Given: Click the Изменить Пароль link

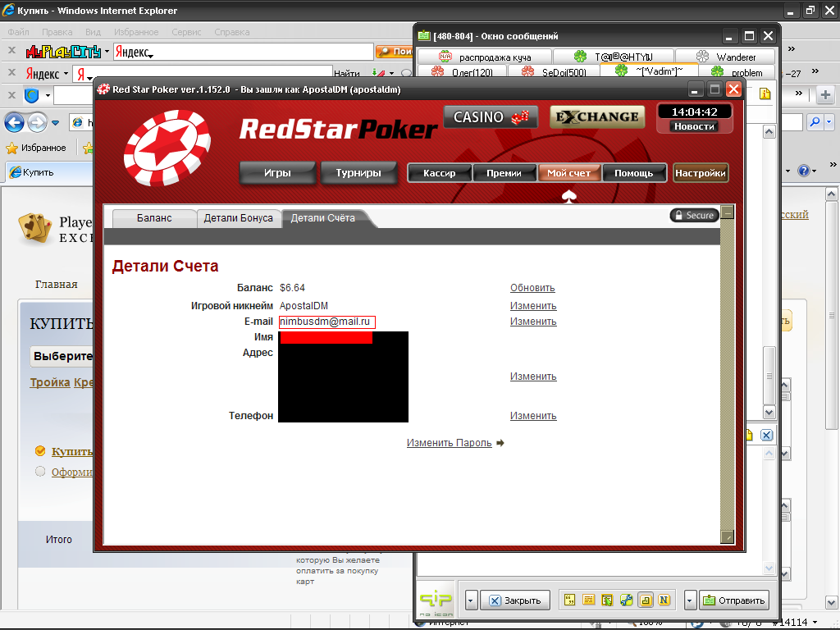Looking at the screenshot, I should [449, 443].
